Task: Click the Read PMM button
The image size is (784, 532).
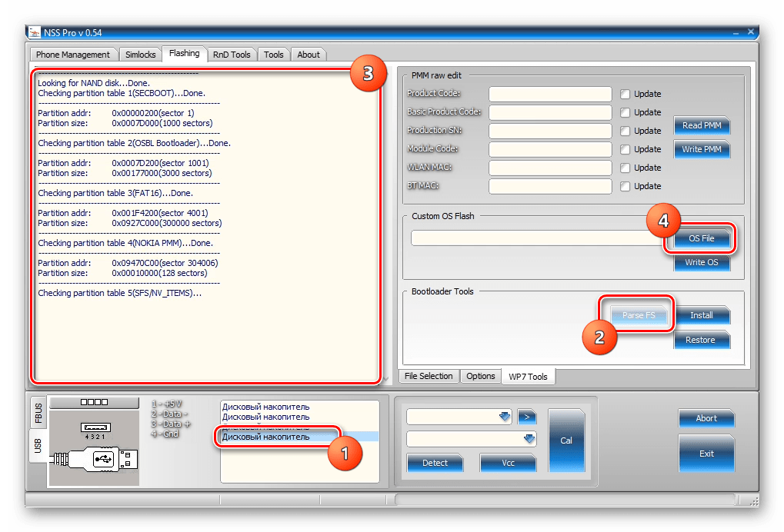Action: tap(702, 125)
